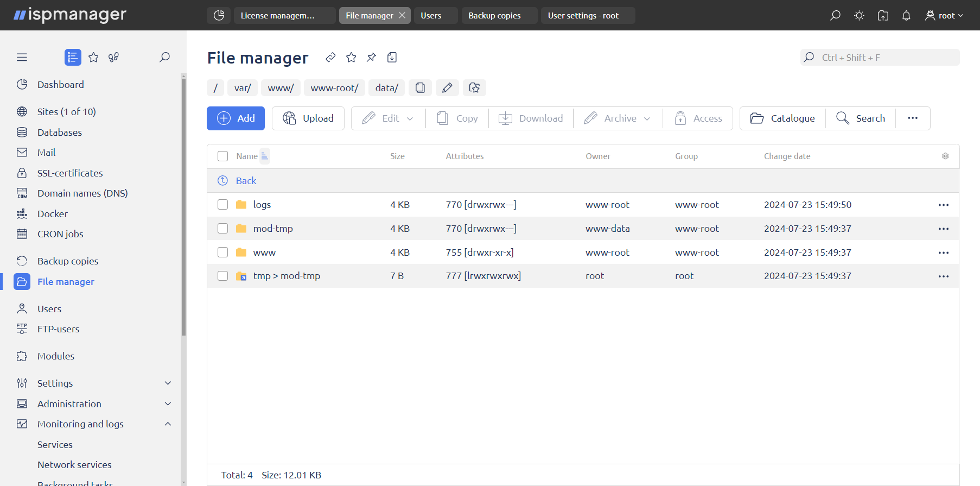Click the pencil edit path icon
Screen dimensions: 980x486
(x=447, y=88)
